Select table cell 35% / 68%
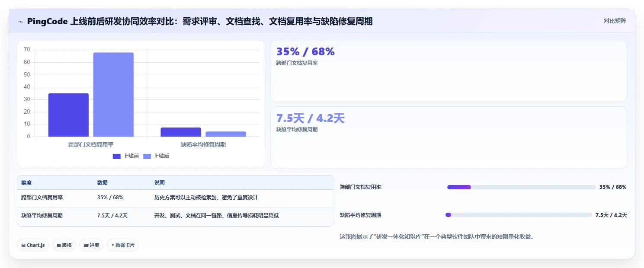Viewport: 644px width, 268px height. coord(110,198)
